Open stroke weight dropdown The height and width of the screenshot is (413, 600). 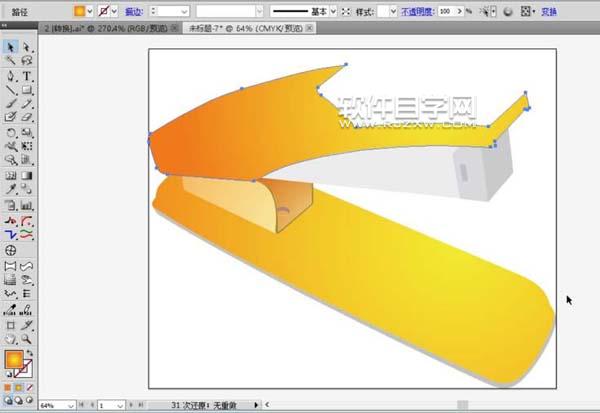[184, 12]
